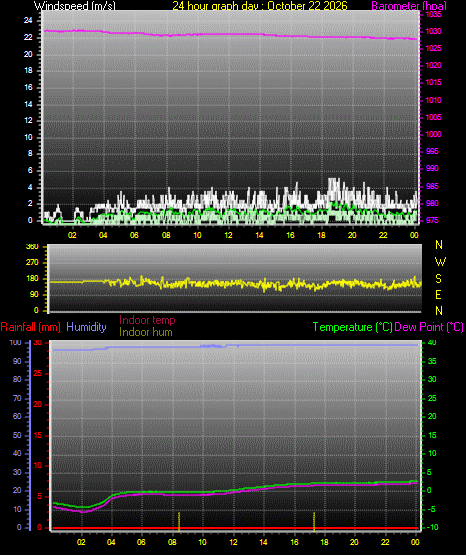Click the 180 wind direction degree label

coord(32,279)
